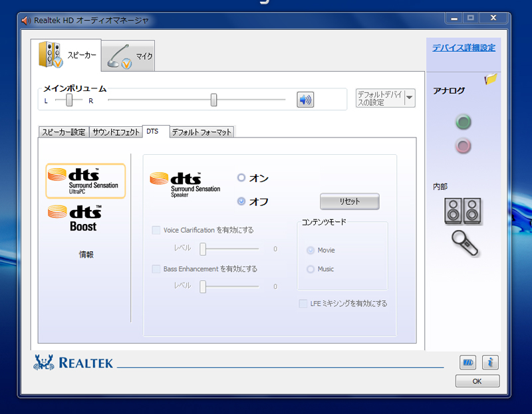
Task: Open デバイス詳細設定 link
Action: click(464, 48)
